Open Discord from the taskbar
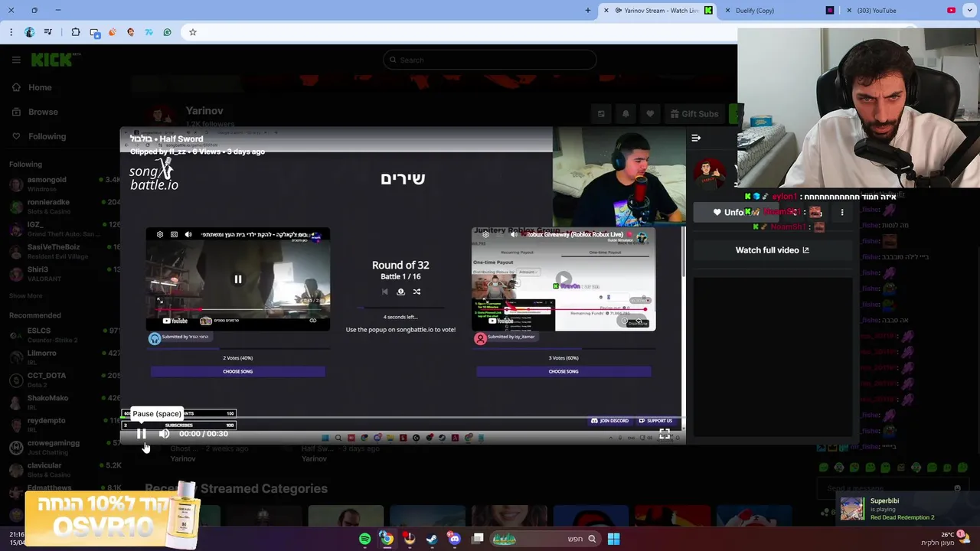This screenshot has height=551, width=980. (x=455, y=539)
